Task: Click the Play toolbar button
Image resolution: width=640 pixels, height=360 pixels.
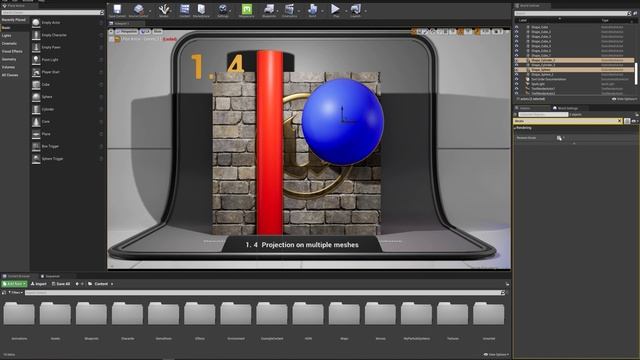Action: click(336, 10)
